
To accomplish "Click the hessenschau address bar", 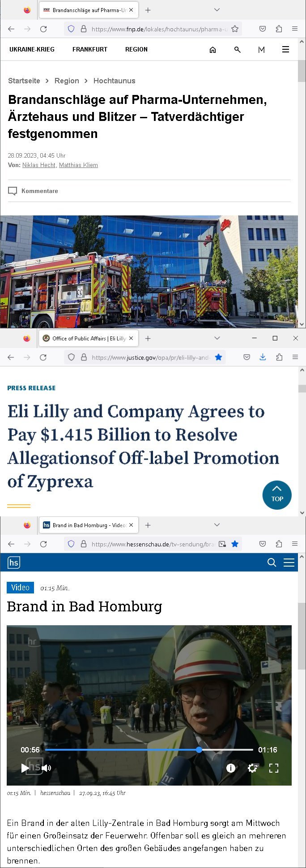I will pos(152,544).
